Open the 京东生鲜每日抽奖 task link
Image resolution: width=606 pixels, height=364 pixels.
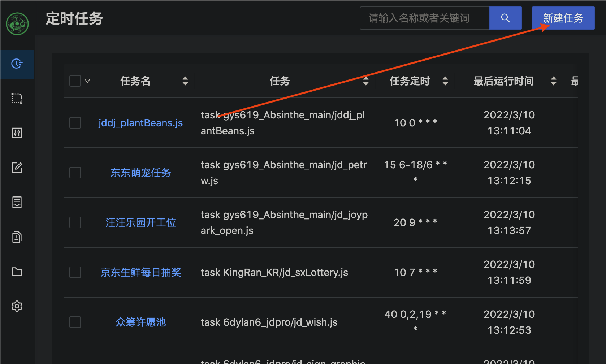(141, 272)
